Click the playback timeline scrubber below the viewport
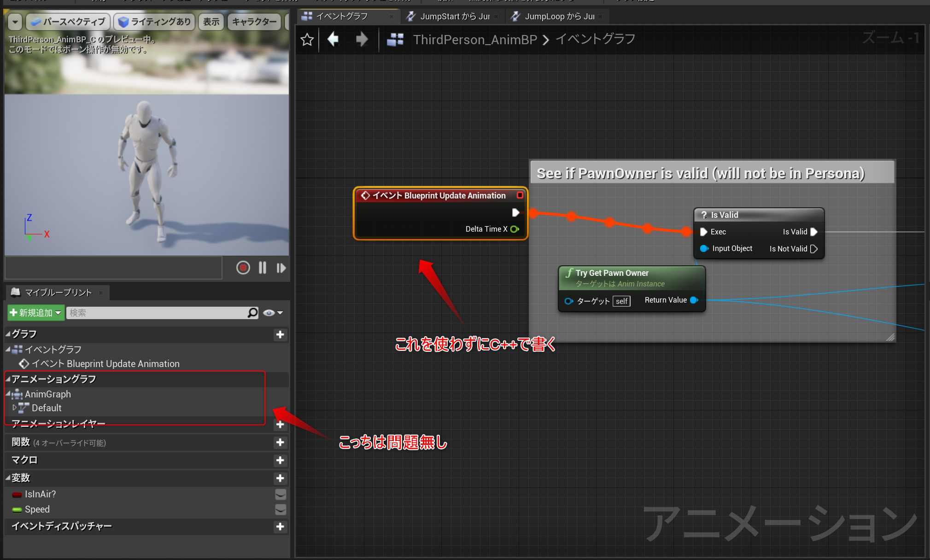The height and width of the screenshot is (560, 930). tap(113, 268)
